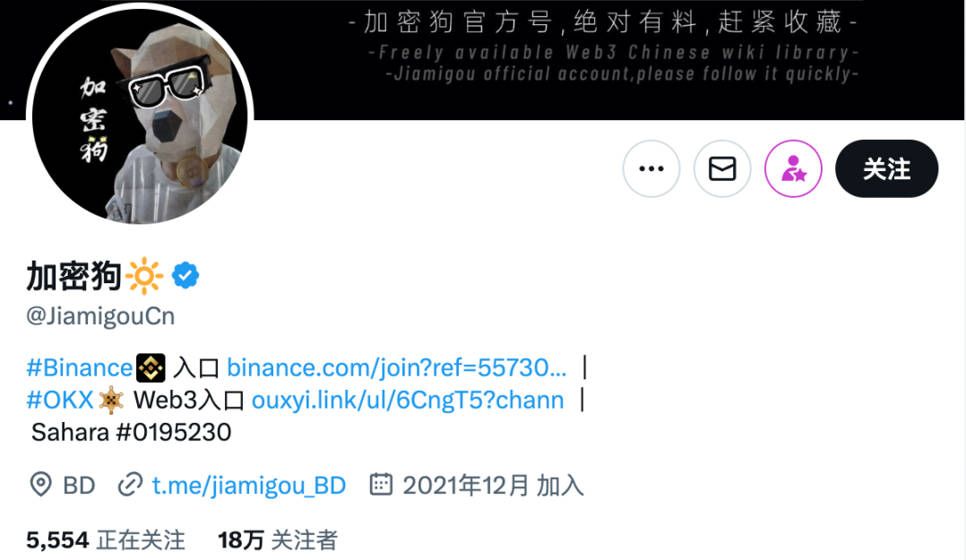Viewport: 966px width, 560px height.
Task: Open the 加密狗 profile avatar picture
Action: pos(140,116)
